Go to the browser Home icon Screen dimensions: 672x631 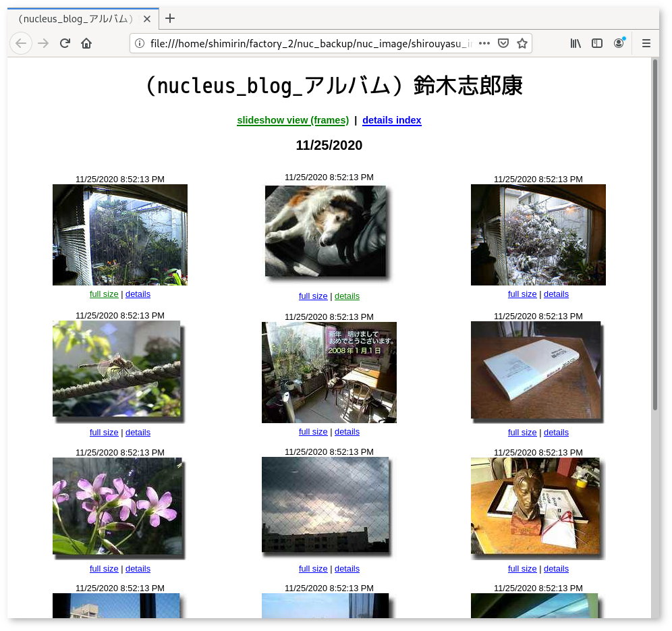pos(86,43)
